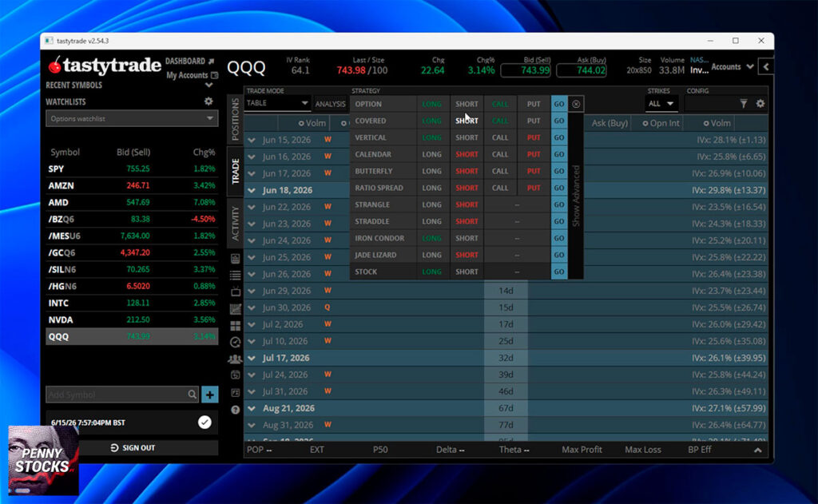Sort watchlist by Chg% header

coord(204,153)
